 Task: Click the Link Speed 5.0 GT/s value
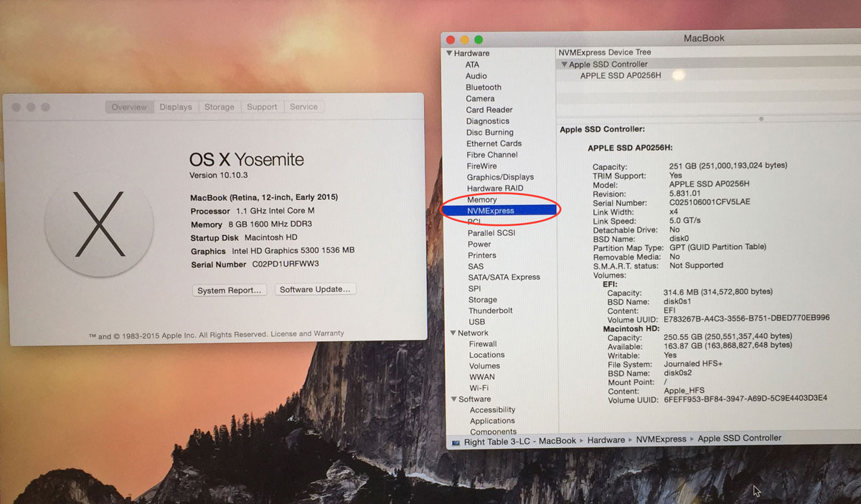pos(686,221)
